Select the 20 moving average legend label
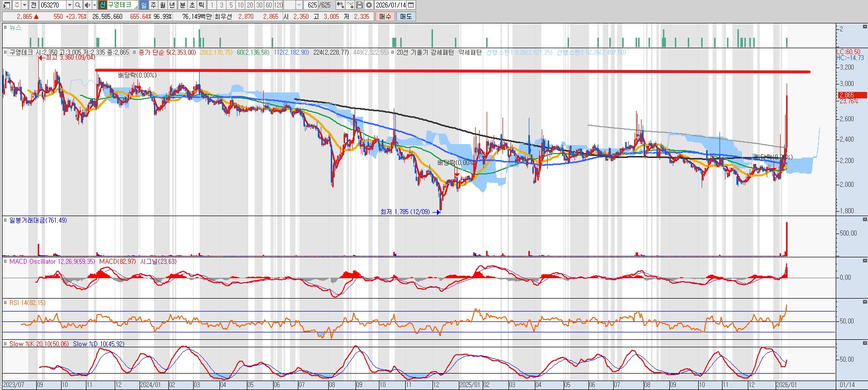The height and width of the screenshot is (390, 868). (216, 52)
